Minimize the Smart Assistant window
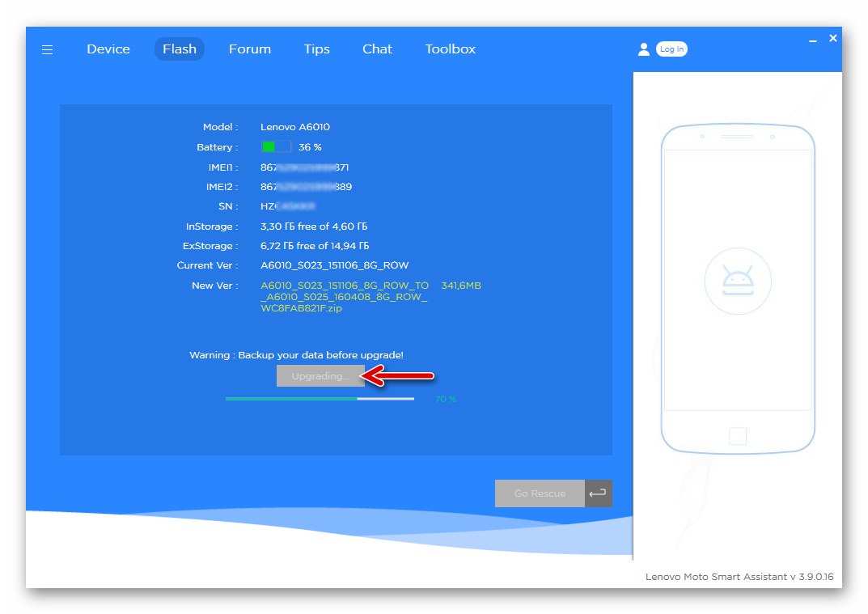 click(813, 40)
